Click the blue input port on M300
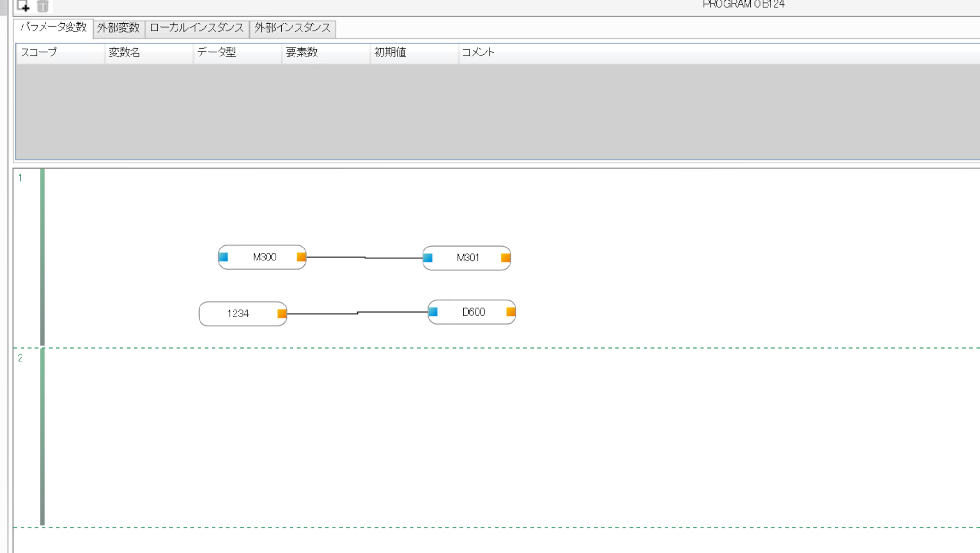 coord(223,257)
